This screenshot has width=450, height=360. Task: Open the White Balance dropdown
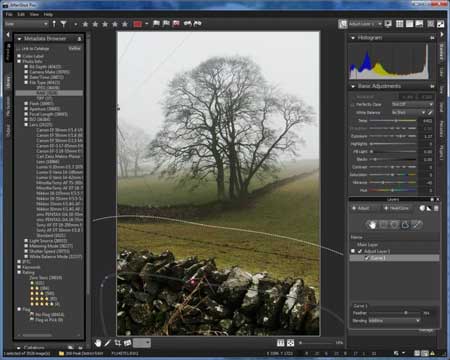pyautogui.click(x=409, y=112)
